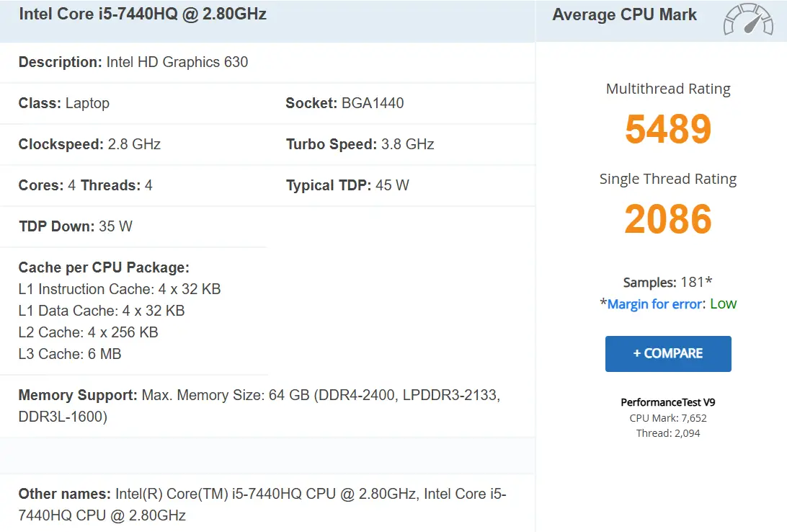Click the CPU Mark: 7,652 value
Screen dimensions: 787x532
pyautogui.click(x=668, y=418)
